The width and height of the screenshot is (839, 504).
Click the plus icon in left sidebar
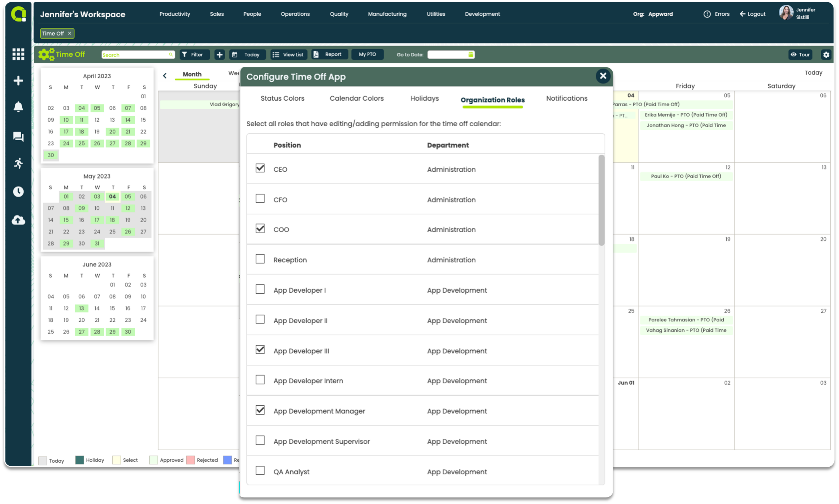(x=18, y=81)
